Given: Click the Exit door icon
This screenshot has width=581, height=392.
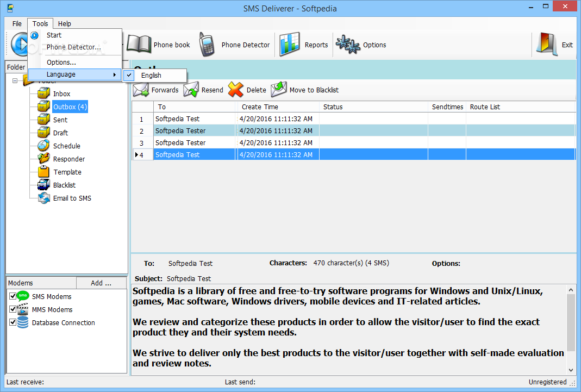Looking at the screenshot, I should pos(547,45).
